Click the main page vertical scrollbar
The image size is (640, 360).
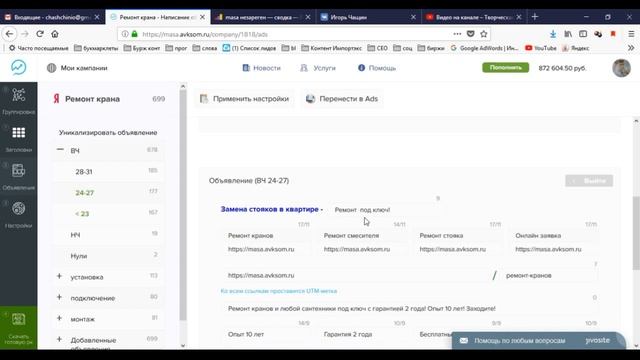(x=636, y=233)
